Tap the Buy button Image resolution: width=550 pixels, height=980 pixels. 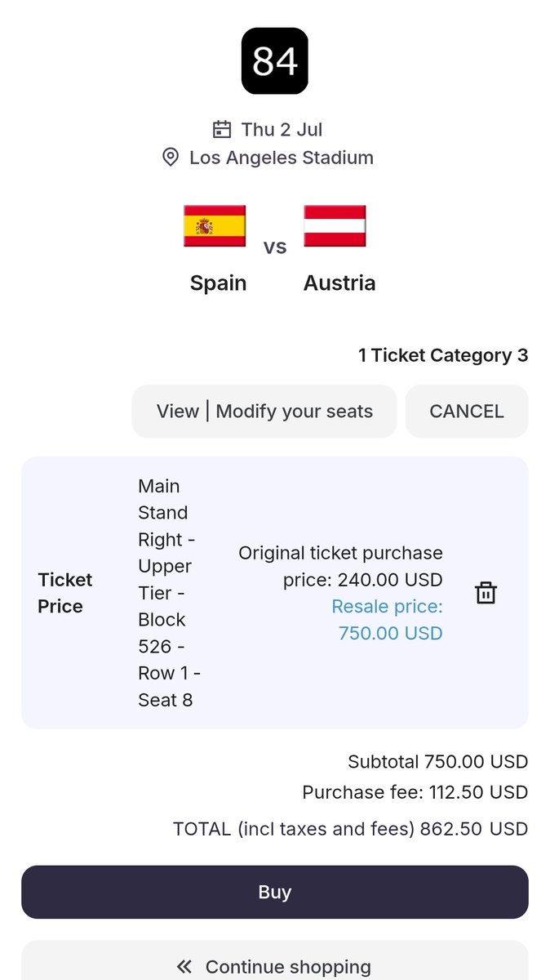275,892
